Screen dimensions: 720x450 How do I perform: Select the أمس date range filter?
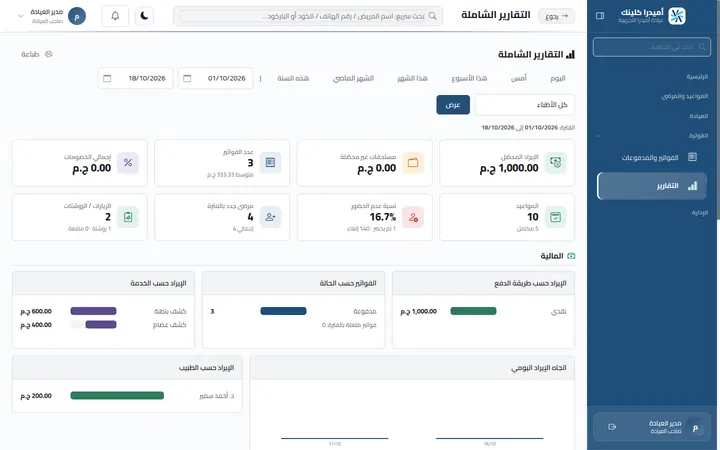[x=518, y=79]
